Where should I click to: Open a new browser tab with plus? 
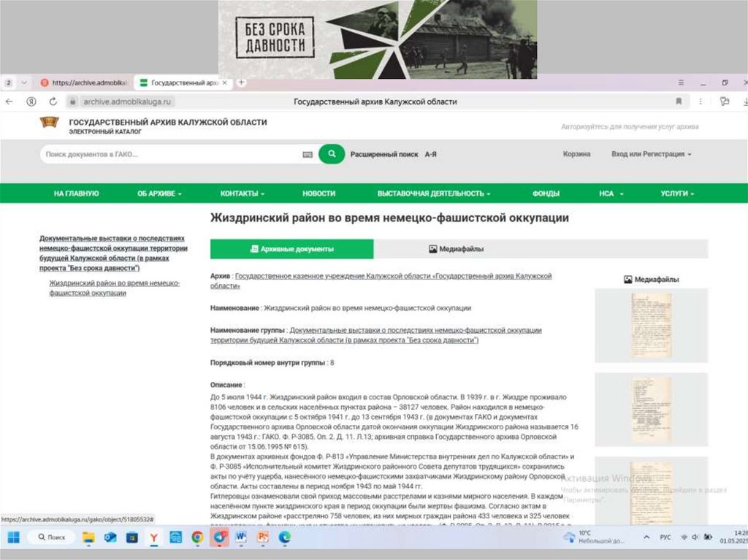(242, 83)
